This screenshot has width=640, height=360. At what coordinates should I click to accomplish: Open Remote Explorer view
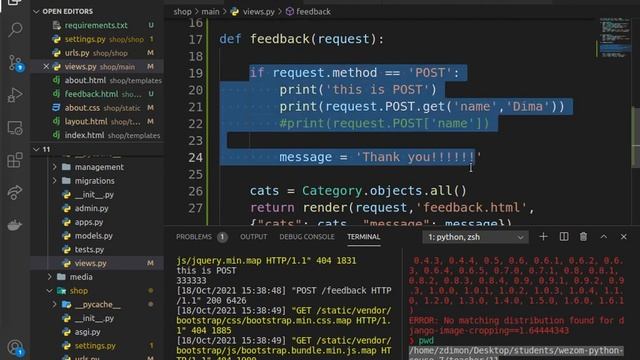[x=15, y=128]
